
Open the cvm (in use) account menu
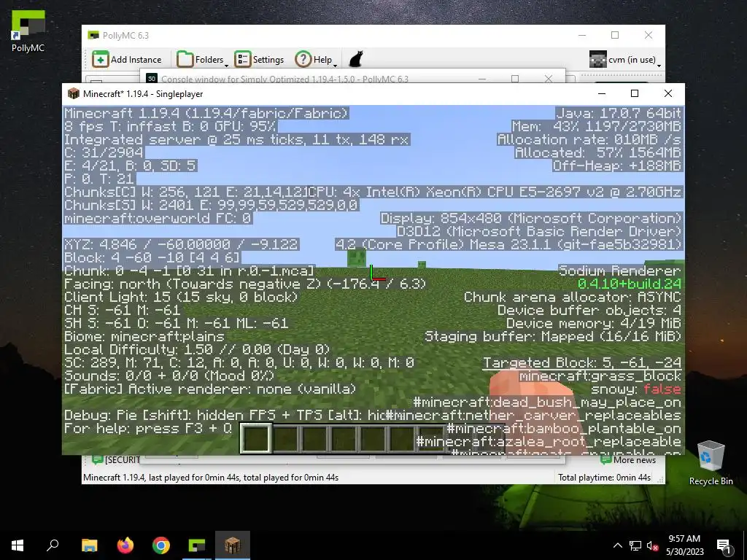coord(625,60)
